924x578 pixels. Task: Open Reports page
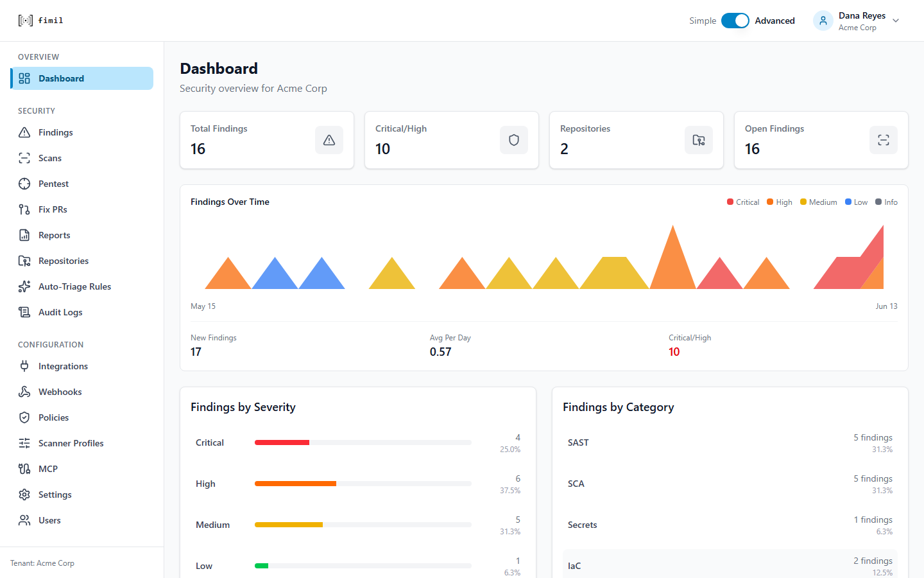(82, 235)
